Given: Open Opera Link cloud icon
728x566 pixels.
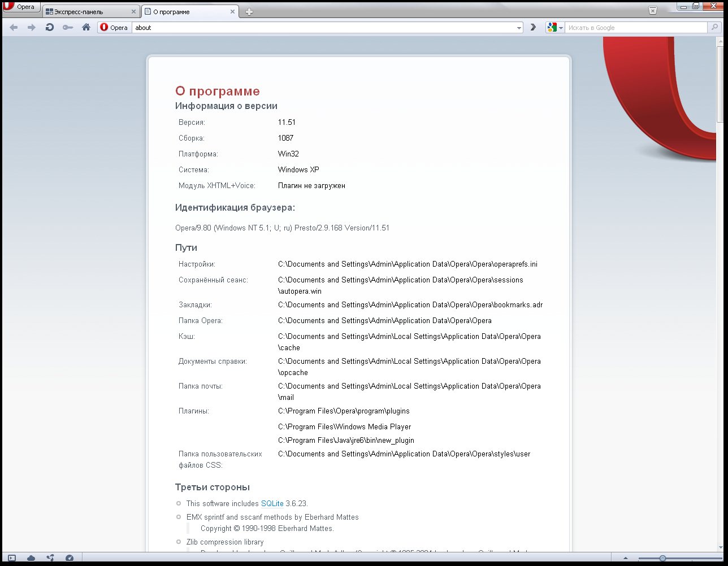Looking at the screenshot, I should pyautogui.click(x=31, y=558).
